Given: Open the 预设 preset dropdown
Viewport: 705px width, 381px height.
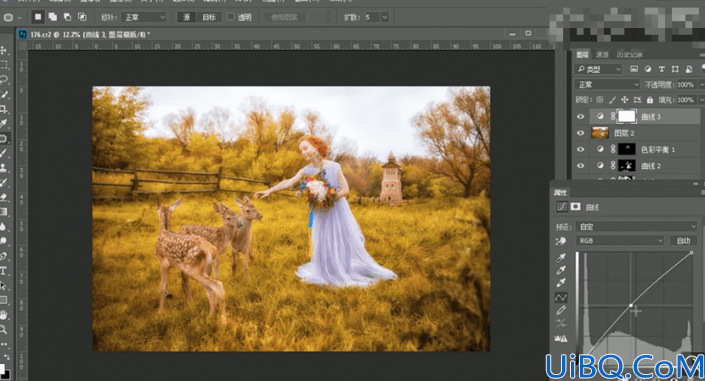Looking at the screenshot, I should click(637, 226).
